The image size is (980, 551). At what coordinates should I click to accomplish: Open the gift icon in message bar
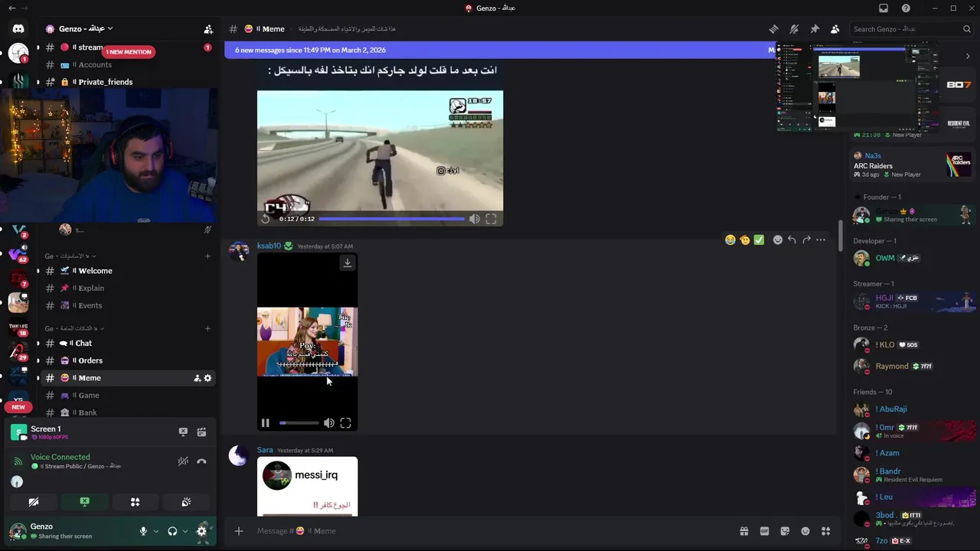coord(743,531)
